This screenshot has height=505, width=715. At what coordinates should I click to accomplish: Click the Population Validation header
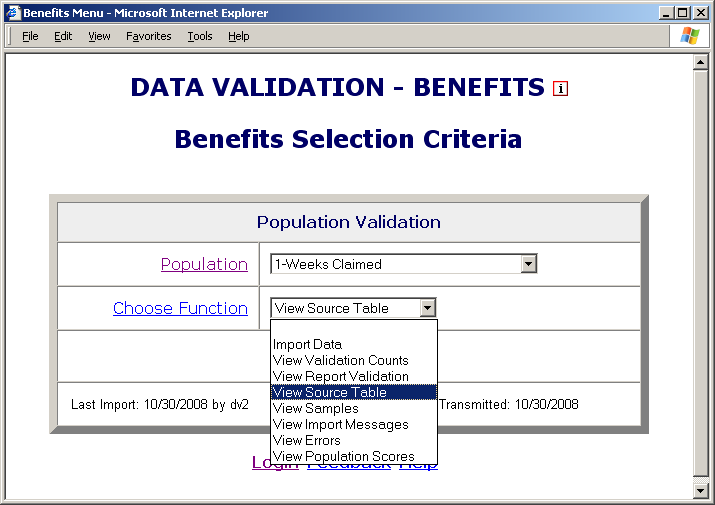(x=349, y=222)
